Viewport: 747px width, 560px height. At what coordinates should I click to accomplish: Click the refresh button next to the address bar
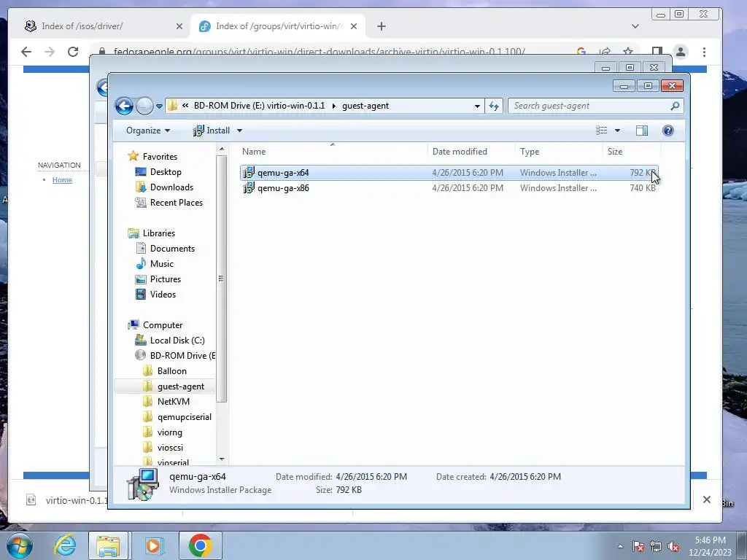[x=494, y=106]
